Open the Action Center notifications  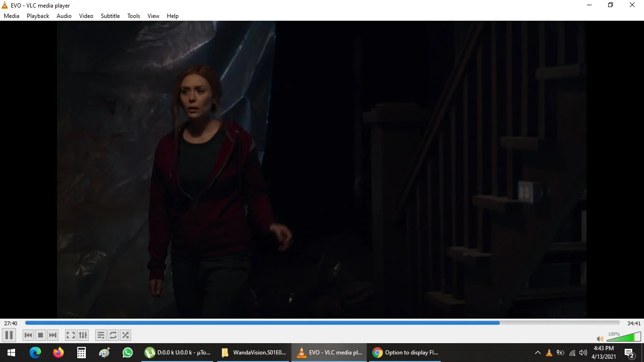pos(629,353)
